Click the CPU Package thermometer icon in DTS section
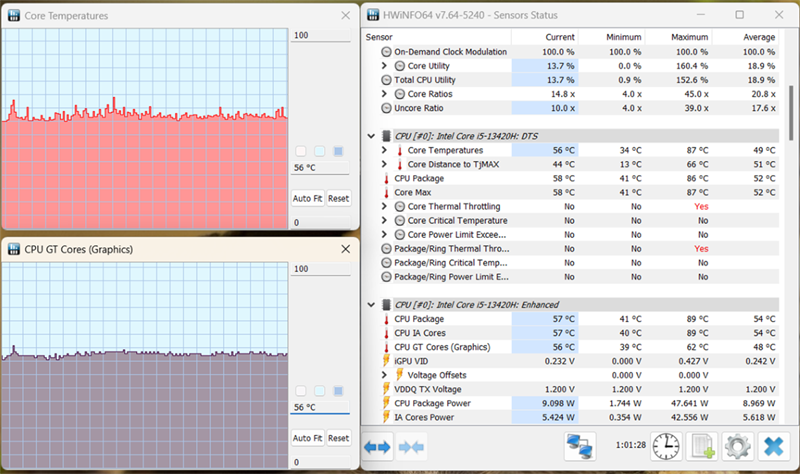 point(386,179)
